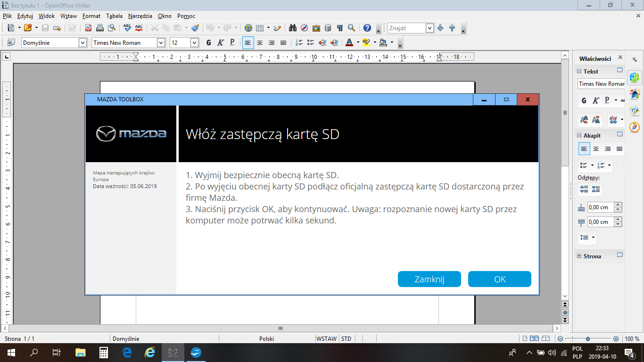Open the Format menu
The image size is (644, 362).
click(x=91, y=16)
